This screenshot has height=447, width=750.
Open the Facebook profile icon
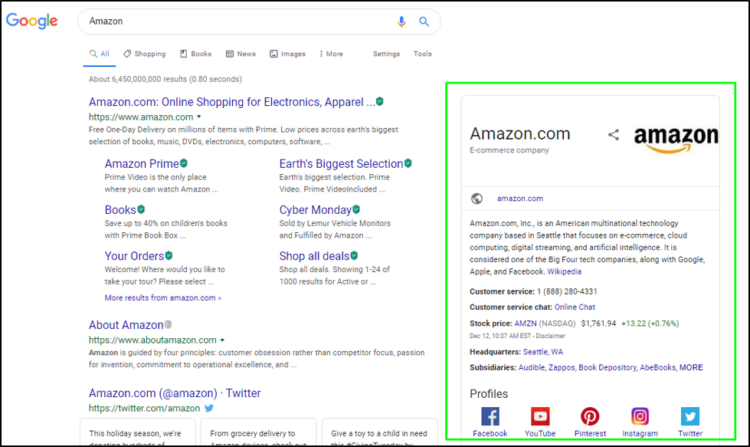point(490,416)
